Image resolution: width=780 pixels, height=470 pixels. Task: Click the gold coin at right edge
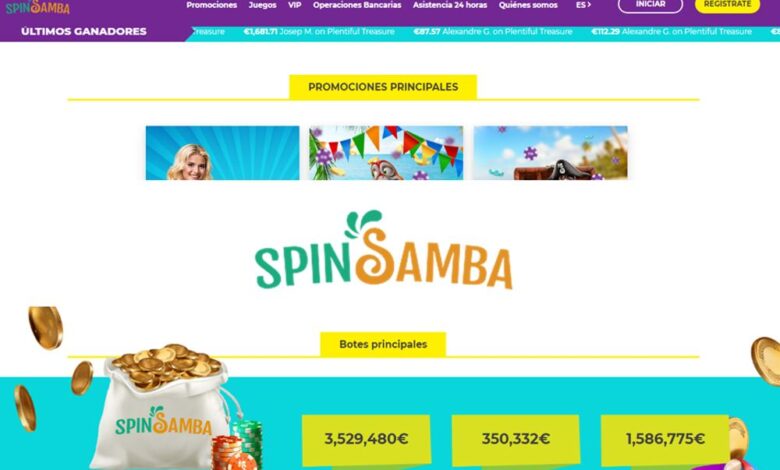coord(767,361)
